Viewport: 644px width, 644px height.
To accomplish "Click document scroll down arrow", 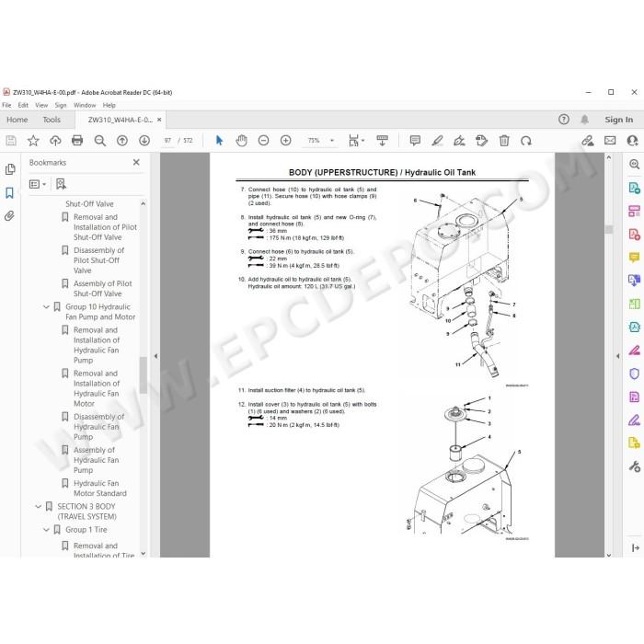I will [609, 555].
